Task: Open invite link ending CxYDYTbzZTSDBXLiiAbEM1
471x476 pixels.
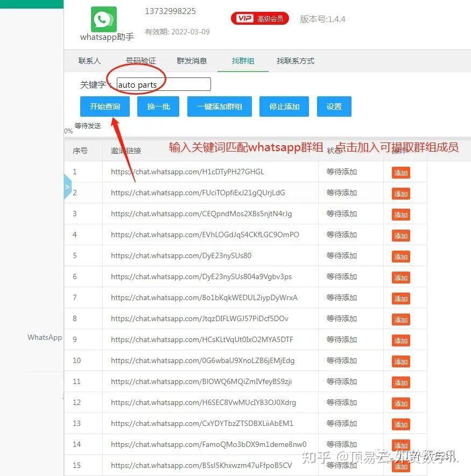Action: point(202,423)
